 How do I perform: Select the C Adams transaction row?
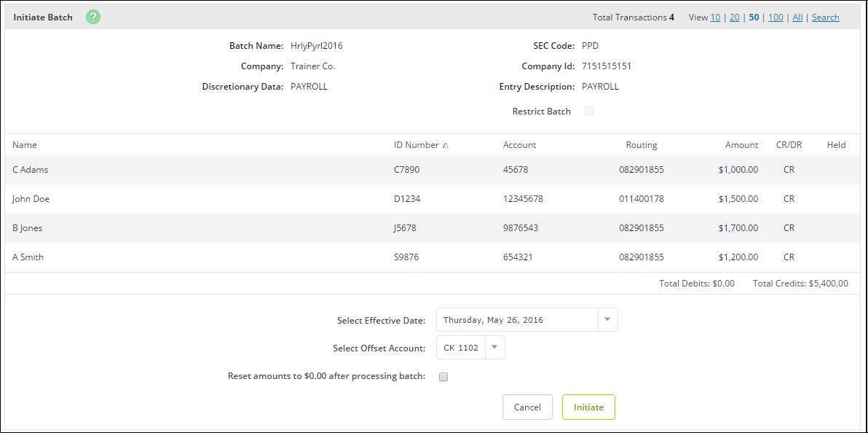[433, 170]
